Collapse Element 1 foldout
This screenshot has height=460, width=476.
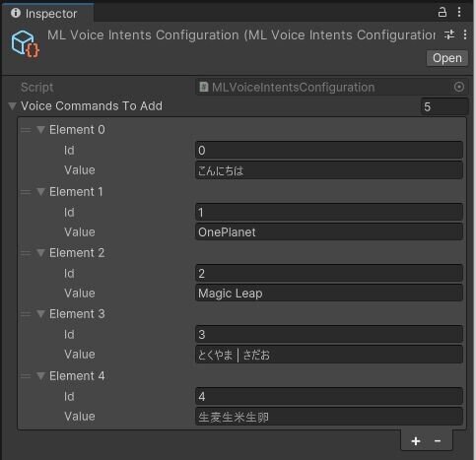tap(40, 192)
